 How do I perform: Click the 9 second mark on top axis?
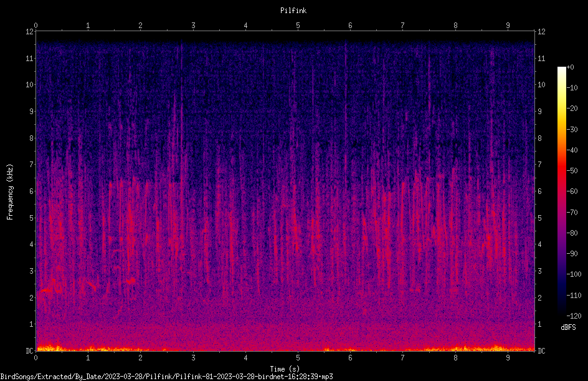(x=508, y=25)
